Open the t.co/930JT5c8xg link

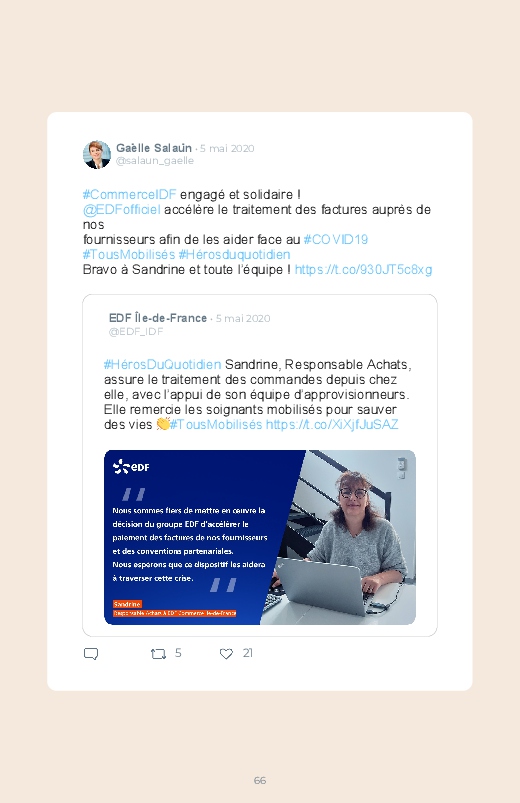tap(363, 269)
